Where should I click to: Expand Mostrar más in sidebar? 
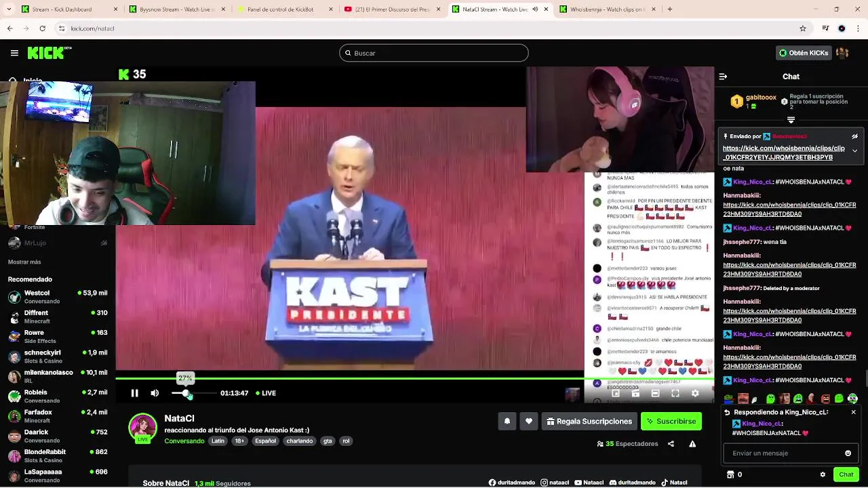pos(24,262)
